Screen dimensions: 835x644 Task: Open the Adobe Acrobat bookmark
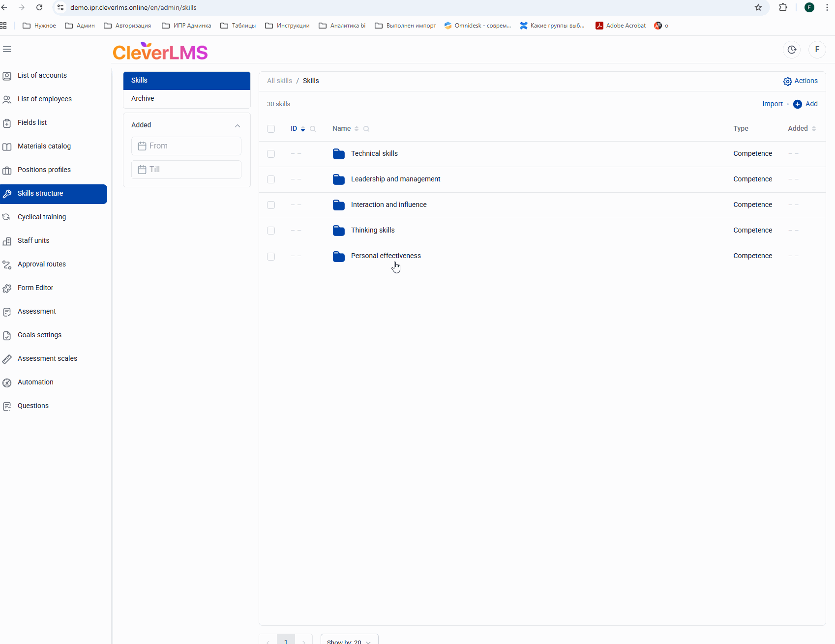[621, 26]
